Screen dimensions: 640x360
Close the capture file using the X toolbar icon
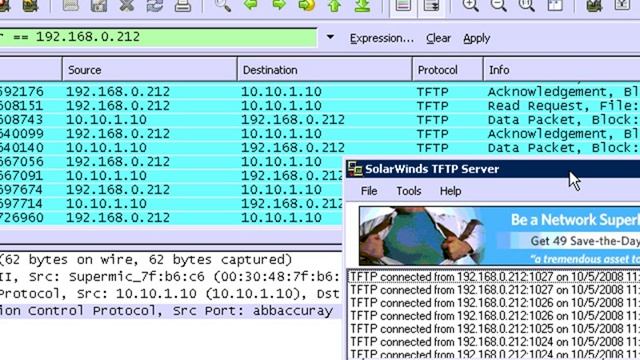[x=127, y=5]
